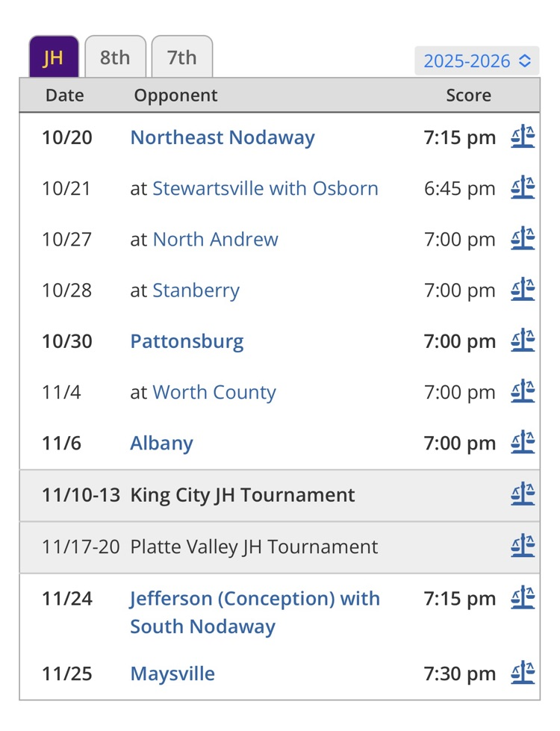Click scale icon beside Pattonsburg game
The width and height of the screenshot is (560, 731).
(523, 341)
